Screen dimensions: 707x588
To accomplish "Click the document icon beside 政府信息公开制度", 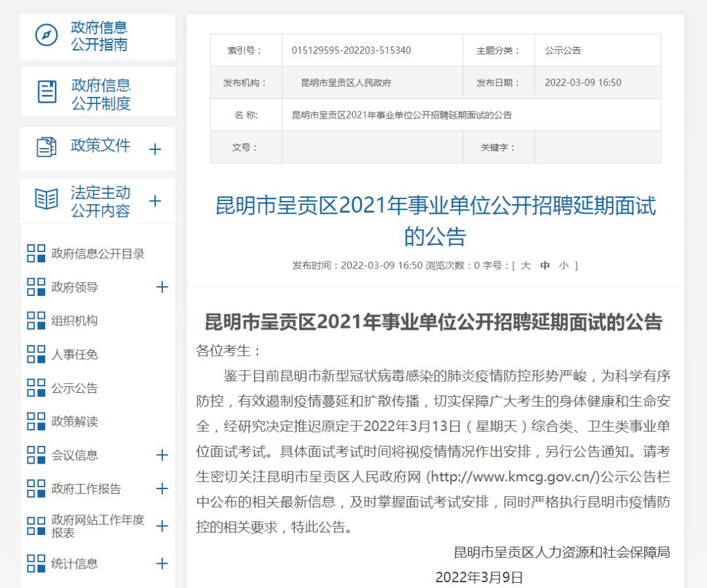I will [47, 92].
